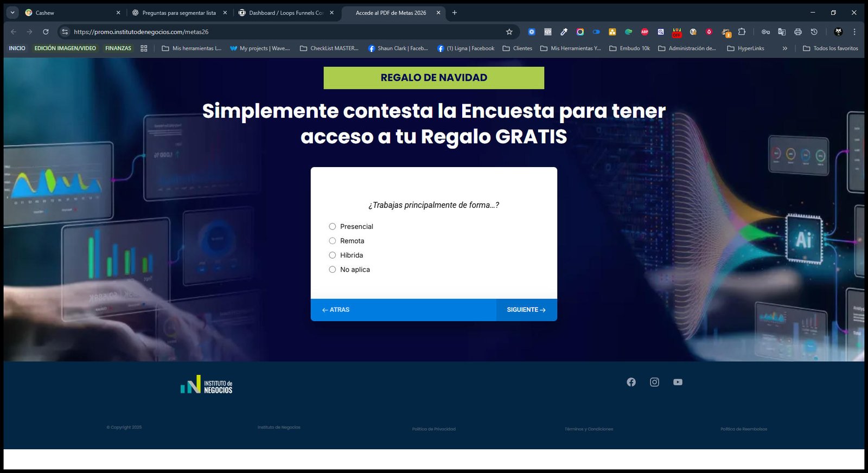The height and width of the screenshot is (473, 868).
Task: Click the Instituto de Negocios footer logo
Action: [206, 385]
